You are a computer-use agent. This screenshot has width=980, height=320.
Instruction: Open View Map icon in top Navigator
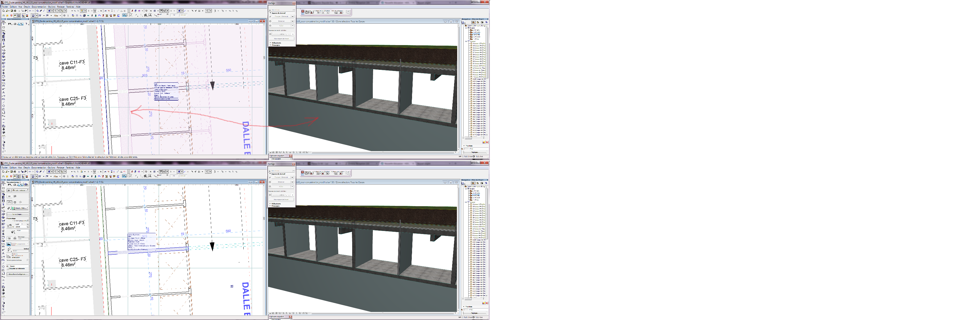point(478,23)
